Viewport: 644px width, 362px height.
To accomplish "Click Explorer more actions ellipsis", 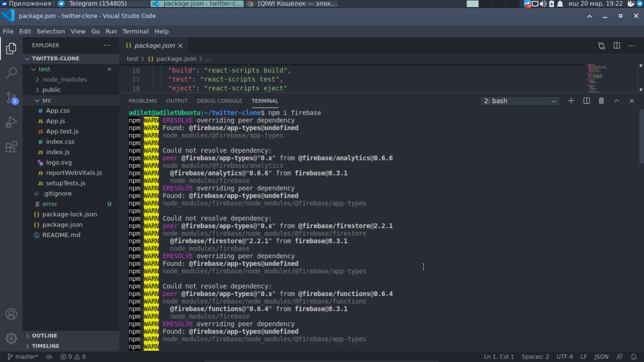I will [x=107, y=45].
